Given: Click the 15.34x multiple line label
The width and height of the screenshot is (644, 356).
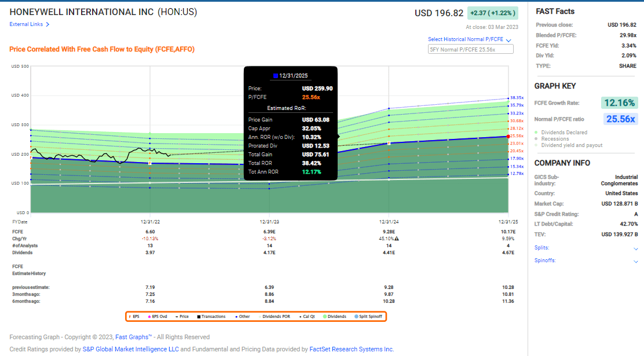Looking at the screenshot, I should 517,167.
